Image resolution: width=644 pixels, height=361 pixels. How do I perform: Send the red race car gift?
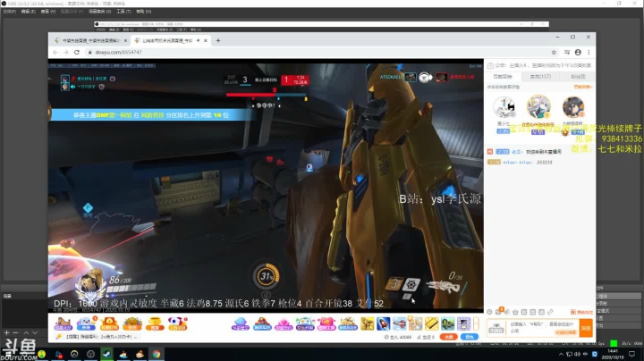point(262,323)
